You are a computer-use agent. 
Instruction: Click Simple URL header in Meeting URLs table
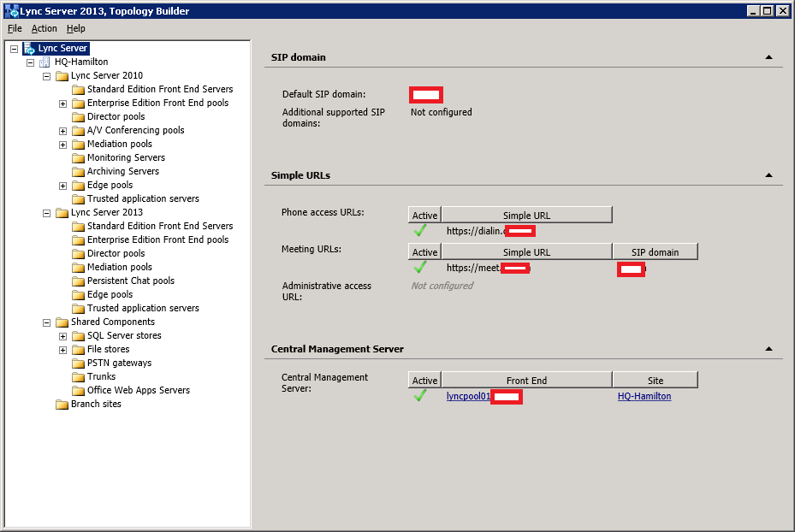point(527,251)
